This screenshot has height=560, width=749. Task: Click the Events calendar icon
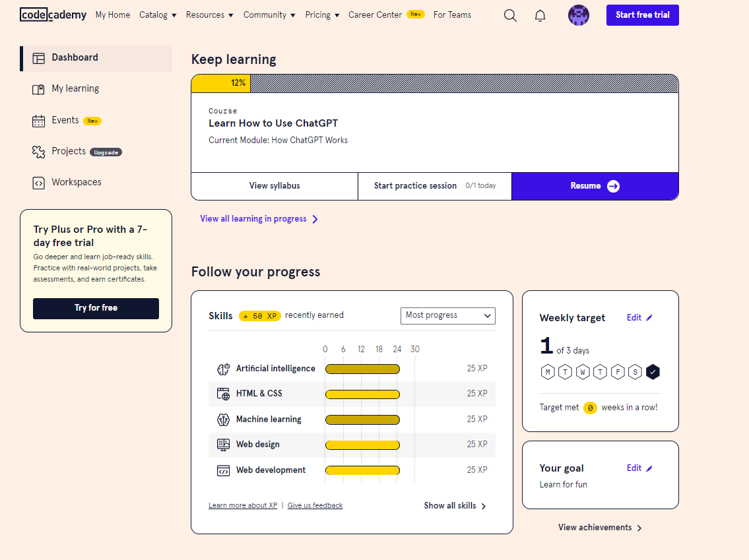tap(38, 121)
